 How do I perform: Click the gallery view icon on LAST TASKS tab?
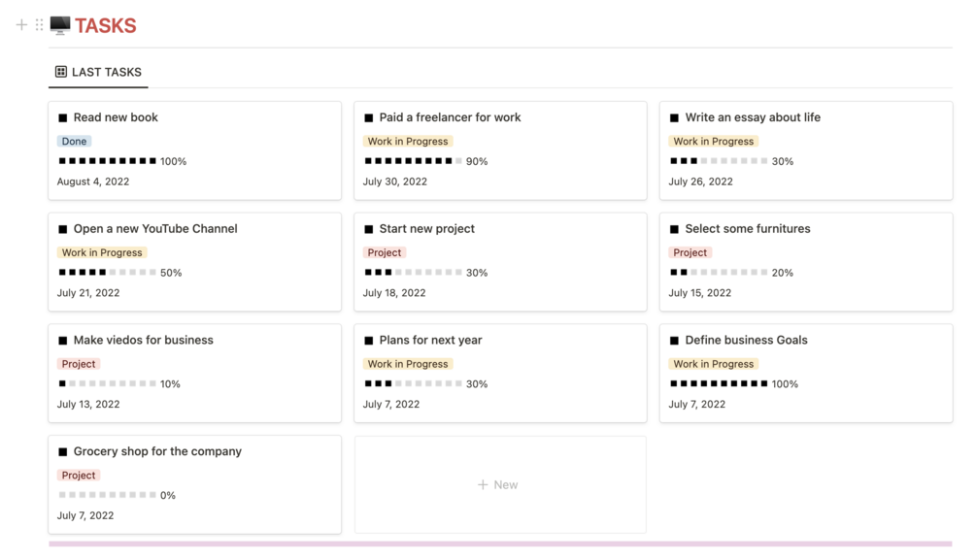point(61,72)
